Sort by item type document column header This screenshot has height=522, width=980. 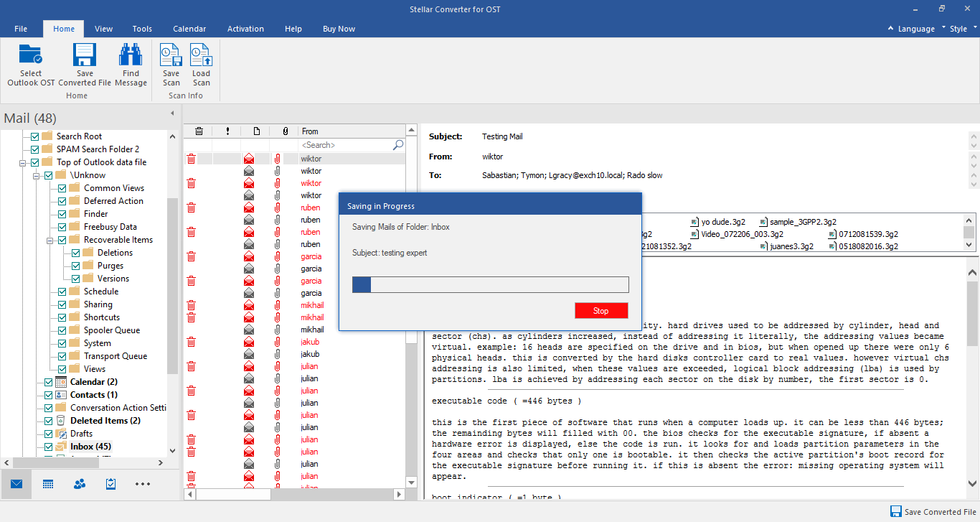[256, 131]
